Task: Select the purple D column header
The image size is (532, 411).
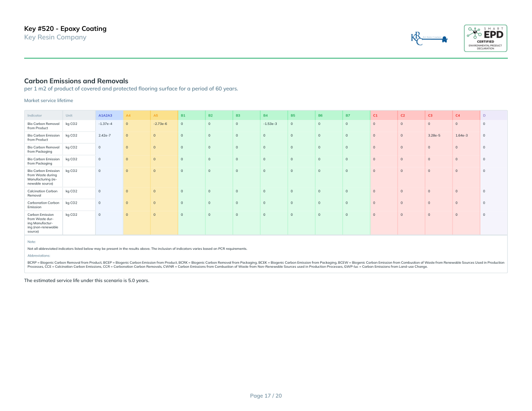Action: pyautogui.click(x=484, y=116)
